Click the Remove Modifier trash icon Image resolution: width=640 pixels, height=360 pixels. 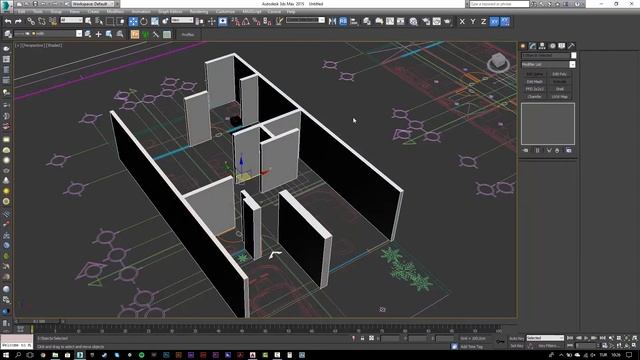point(557,150)
